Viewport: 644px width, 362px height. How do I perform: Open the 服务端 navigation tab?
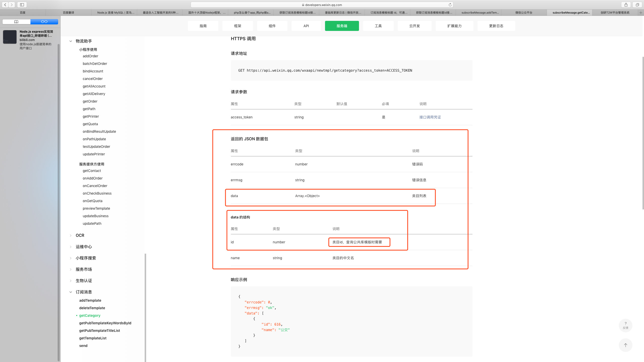342,26
